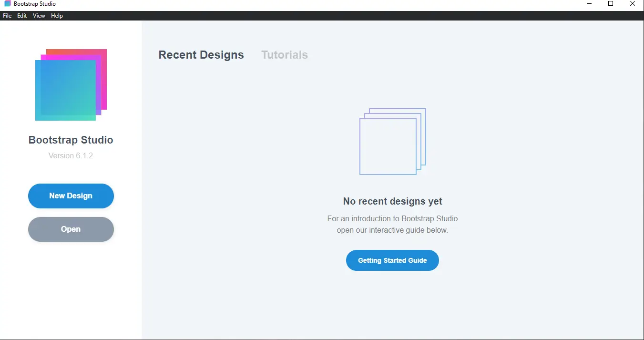This screenshot has height=340, width=644.
Task: Click the New Design button
Action: tap(71, 196)
